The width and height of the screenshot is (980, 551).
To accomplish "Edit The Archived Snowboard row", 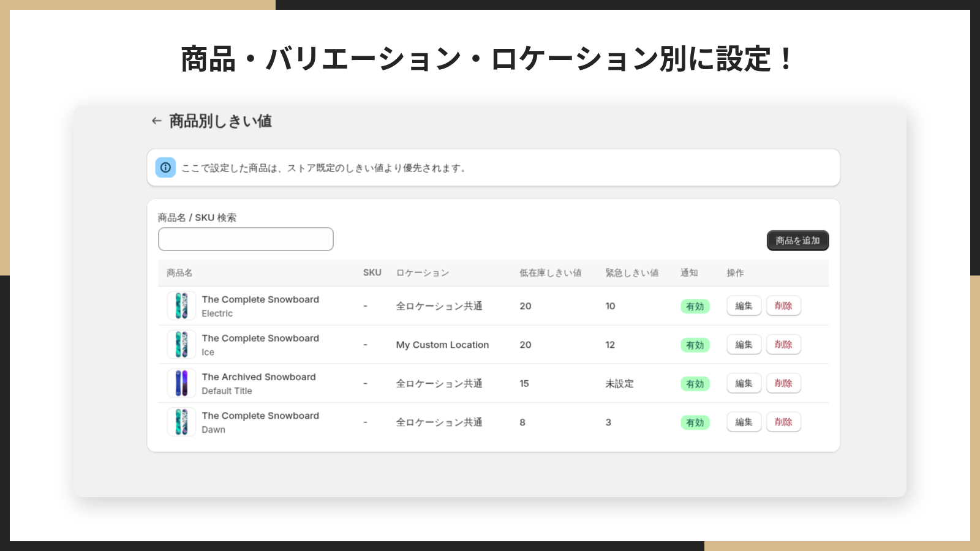I will (744, 383).
